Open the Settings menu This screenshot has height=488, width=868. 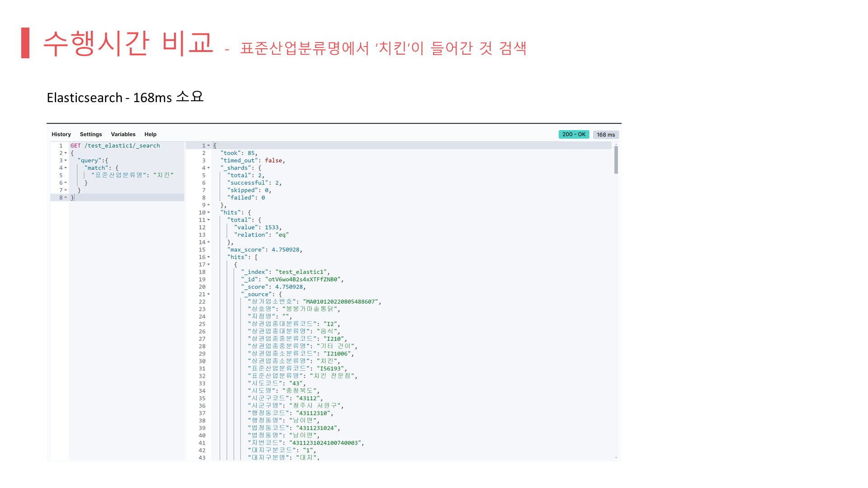click(x=91, y=134)
